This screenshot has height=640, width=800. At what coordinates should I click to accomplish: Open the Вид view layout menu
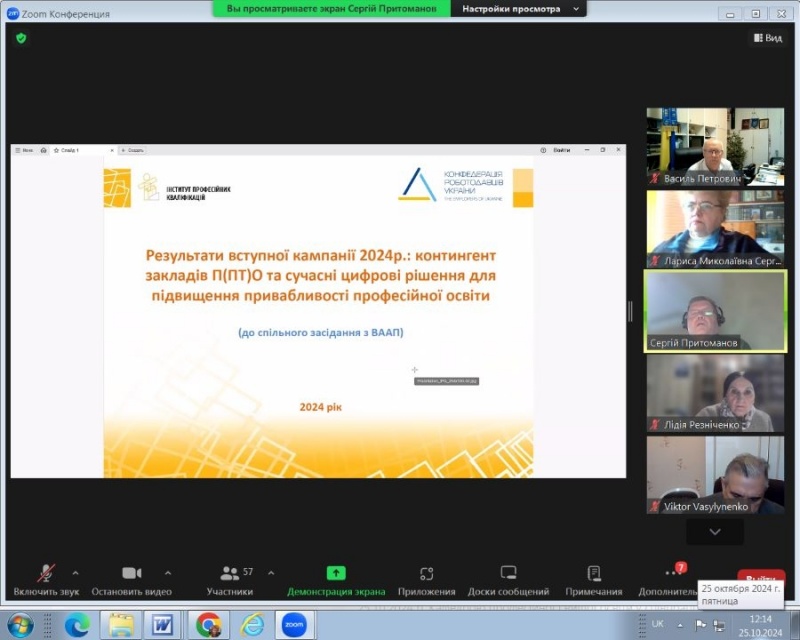point(767,38)
